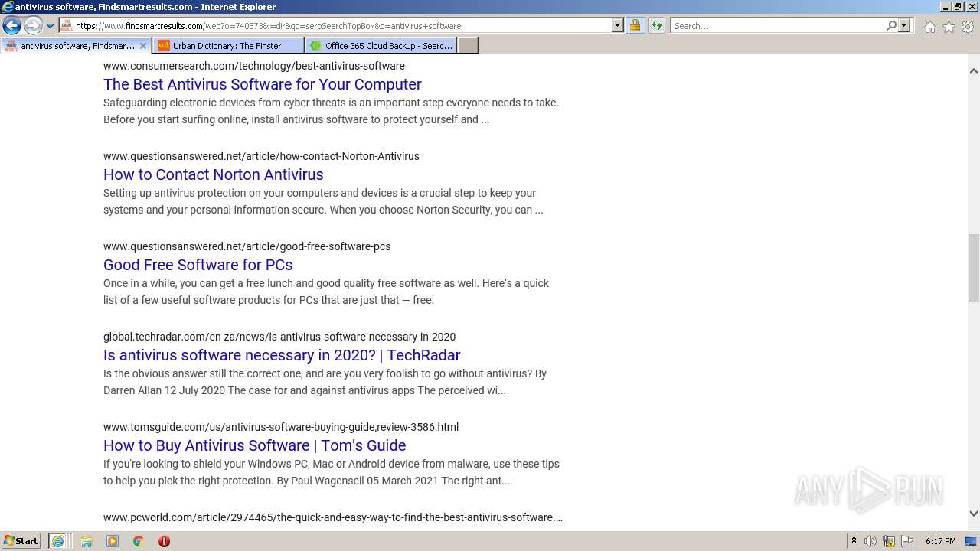Click the global.techradar.com result URL text
Image resolution: width=980 pixels, height=551 pixels.
(279, 337)
